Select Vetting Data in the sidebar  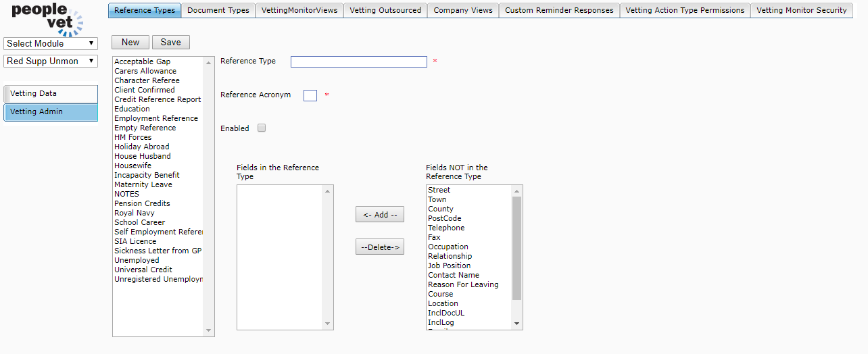[x=51, y=94]
